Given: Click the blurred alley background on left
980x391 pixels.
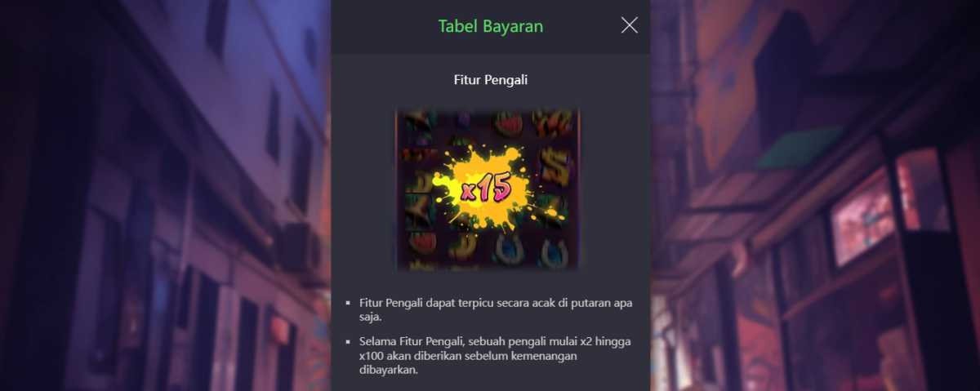Looking at the screenshot, I should point(163,196).
